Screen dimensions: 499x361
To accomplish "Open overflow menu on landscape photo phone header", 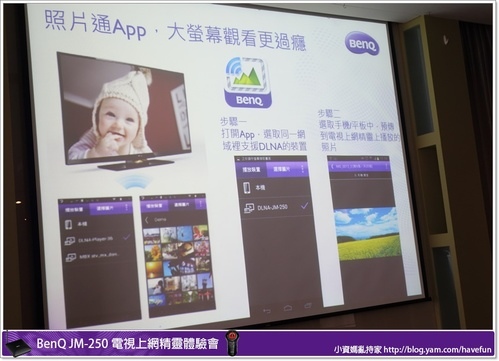I will point(386,165).
